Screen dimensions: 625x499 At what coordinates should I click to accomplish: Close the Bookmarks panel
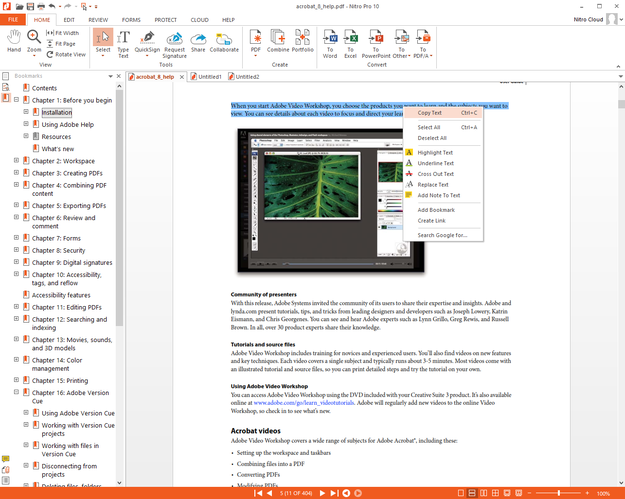[x=118, y=76]
